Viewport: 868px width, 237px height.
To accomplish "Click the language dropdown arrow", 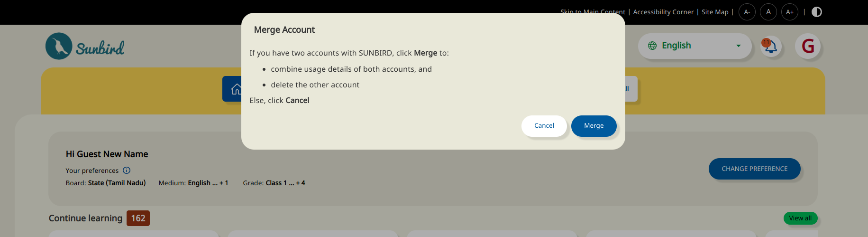I will (738, 46).
